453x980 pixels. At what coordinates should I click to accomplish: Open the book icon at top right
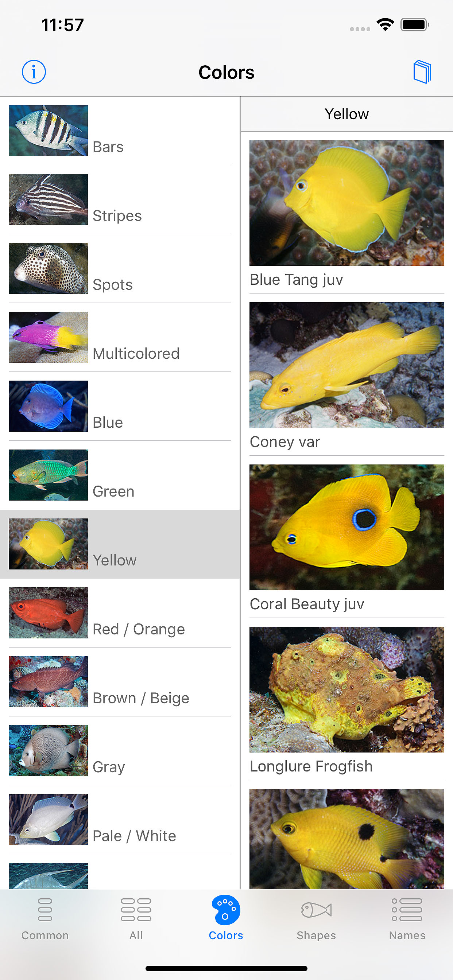pos(422,72)
